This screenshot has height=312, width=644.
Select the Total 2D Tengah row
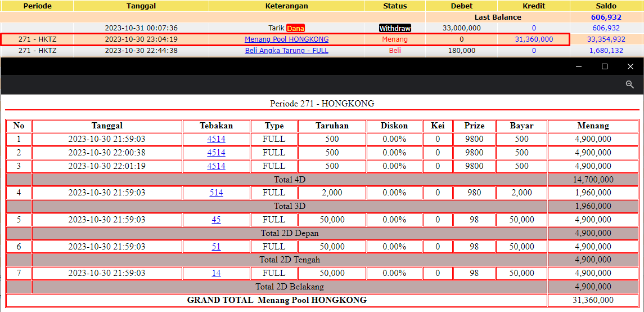click(322, 260)
